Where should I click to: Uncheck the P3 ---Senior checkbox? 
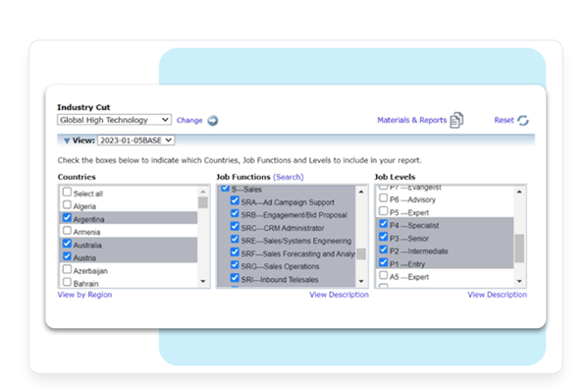click(x=383, y=237)
